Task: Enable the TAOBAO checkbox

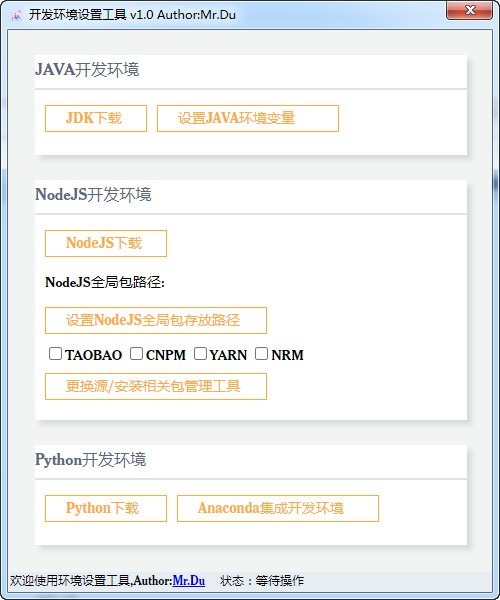Action: [x=55, y=354]
